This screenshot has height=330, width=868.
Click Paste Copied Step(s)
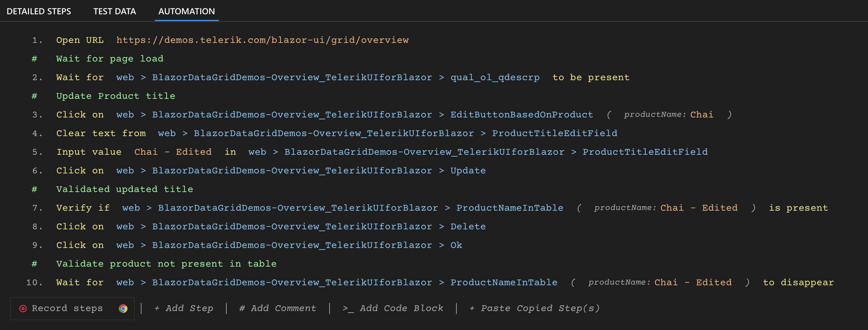coord(540,308)
